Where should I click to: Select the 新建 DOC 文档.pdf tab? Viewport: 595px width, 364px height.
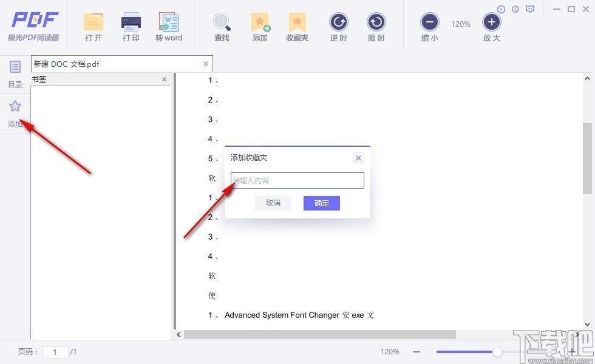pyautogui.click(x=122, y=64)
